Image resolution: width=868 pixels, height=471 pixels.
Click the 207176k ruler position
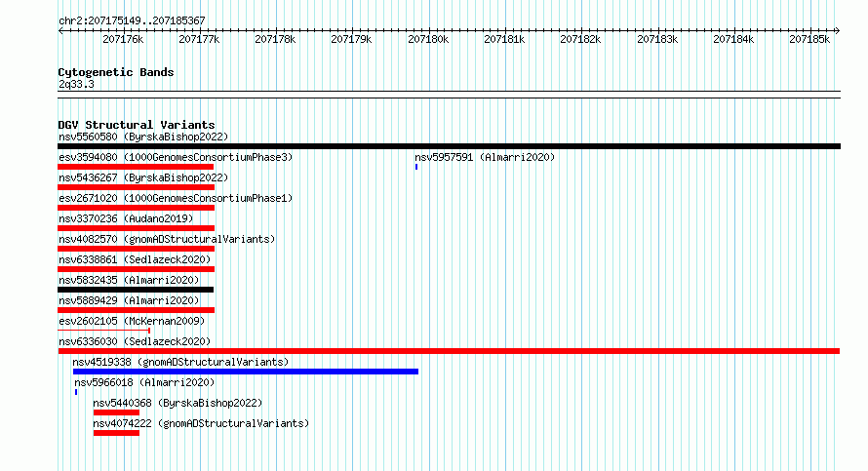123,39
